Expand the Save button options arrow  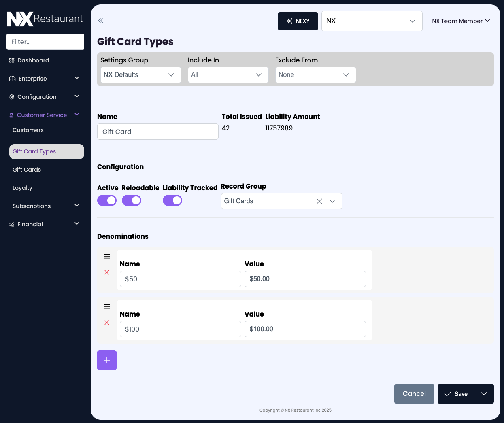click(484, 394)
